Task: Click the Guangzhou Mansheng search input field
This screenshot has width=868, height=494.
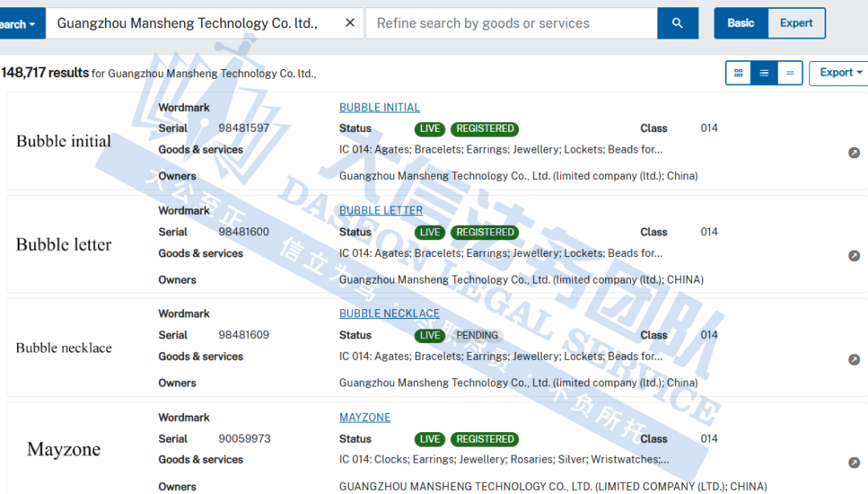Action: [x=193, y=23]
